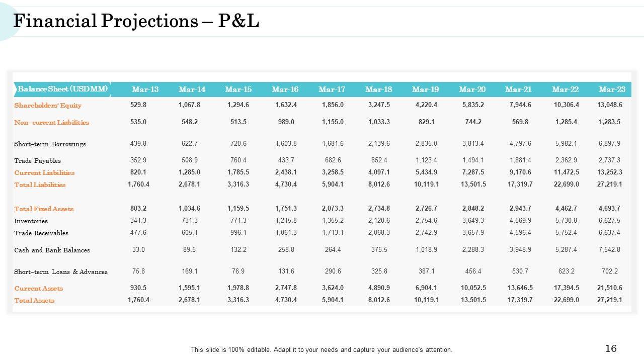Image resolution: width=644 pixels, height=362 pixels.
Task: Click the Short-term Loans & Advances label
Action: [x=60, y=272]
